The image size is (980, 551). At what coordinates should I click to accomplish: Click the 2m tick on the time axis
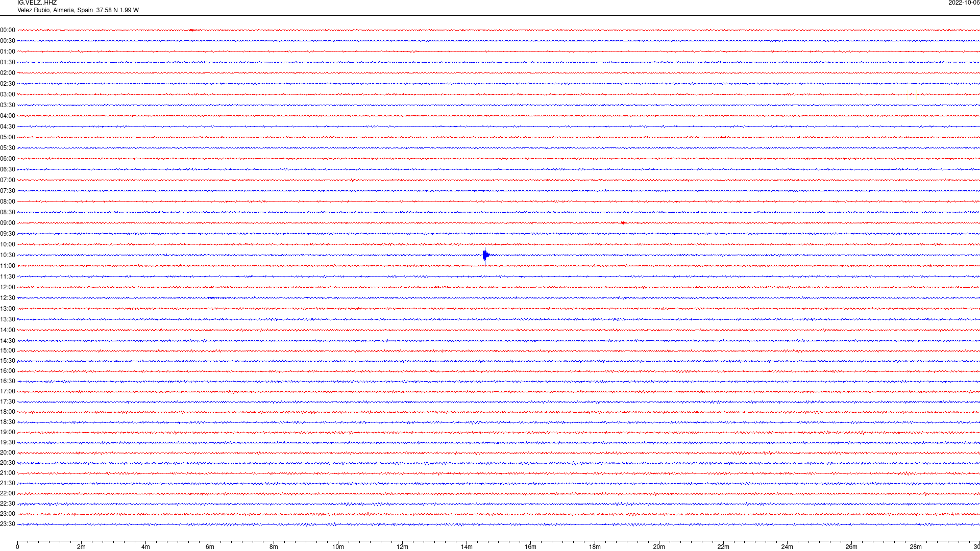tap(82, 546)
